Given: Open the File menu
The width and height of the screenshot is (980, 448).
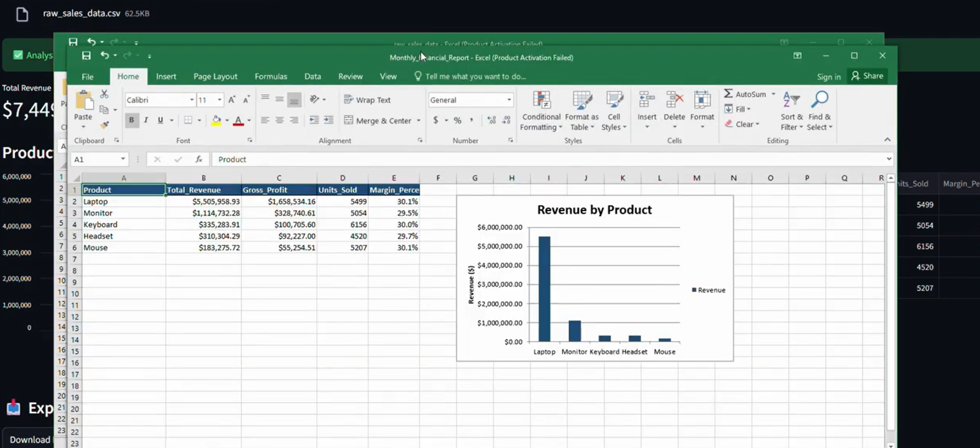Looking at the screenshot, I should tap(88, 77).
